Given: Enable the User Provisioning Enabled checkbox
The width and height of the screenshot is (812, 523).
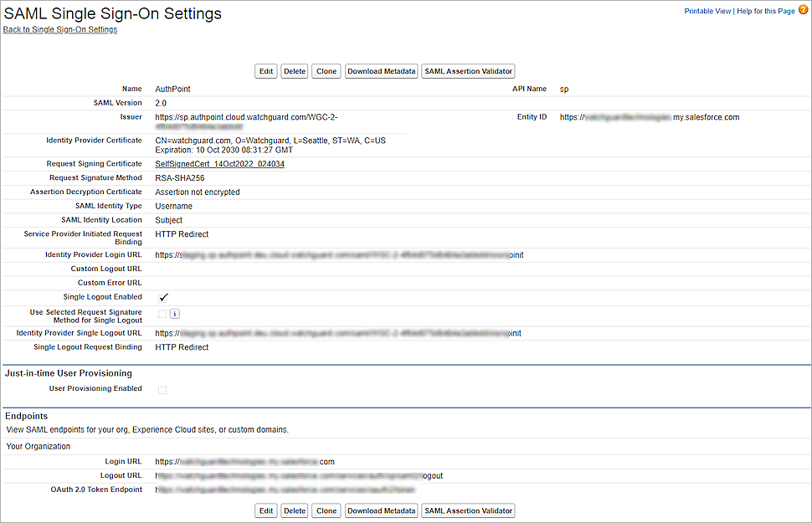Looking at the screenshot, I should 162,390.
